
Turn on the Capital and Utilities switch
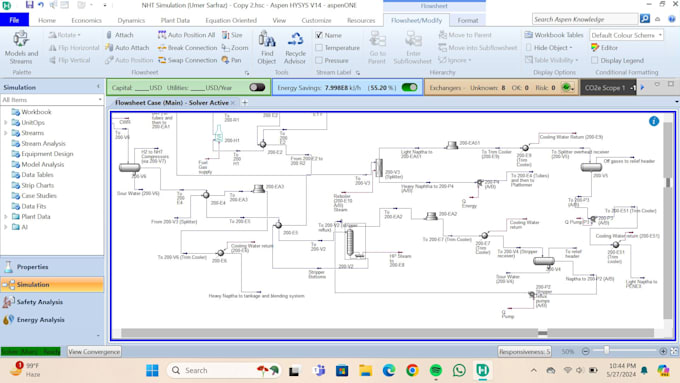pos(257,87)
